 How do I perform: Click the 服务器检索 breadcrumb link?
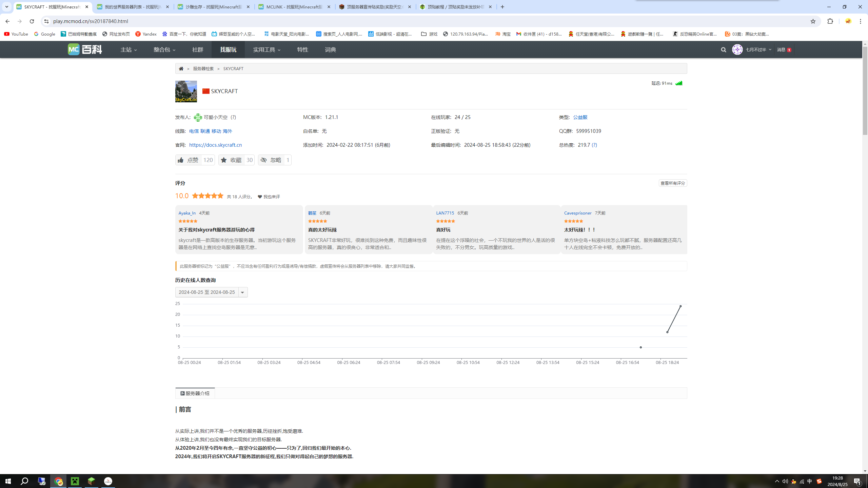coord(203,68)
